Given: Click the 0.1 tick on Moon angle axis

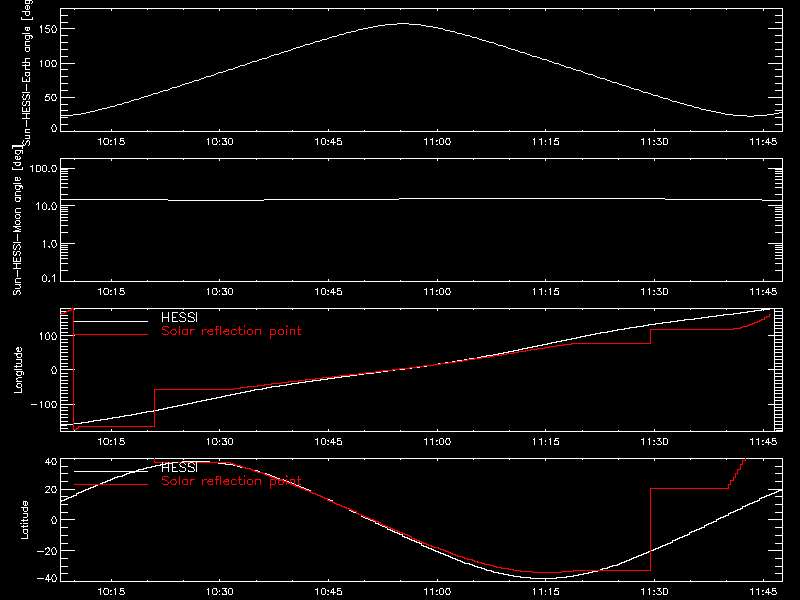Looking at the screenshot, I should tap(49, 278).
